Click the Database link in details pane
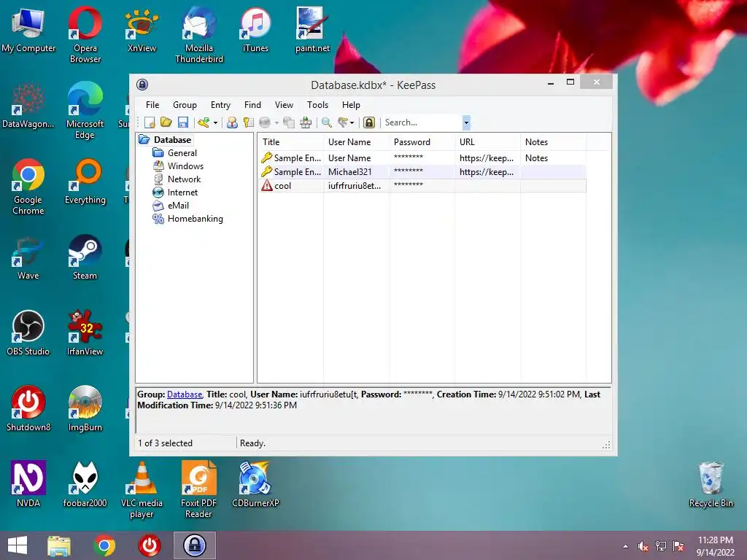747x560 pixels. pos(185,394)
